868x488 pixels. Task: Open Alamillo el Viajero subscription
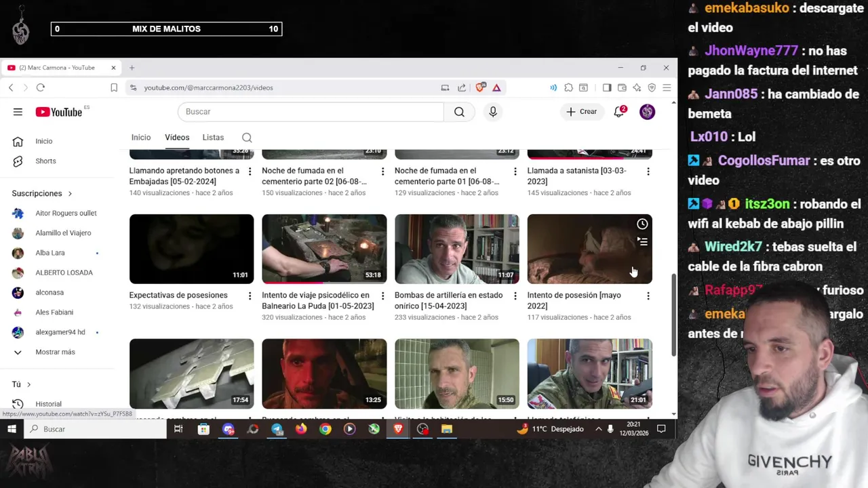coord(62,233)
